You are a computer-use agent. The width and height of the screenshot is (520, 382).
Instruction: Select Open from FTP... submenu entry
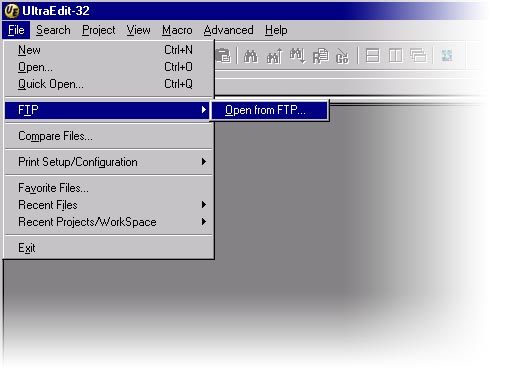269,110
